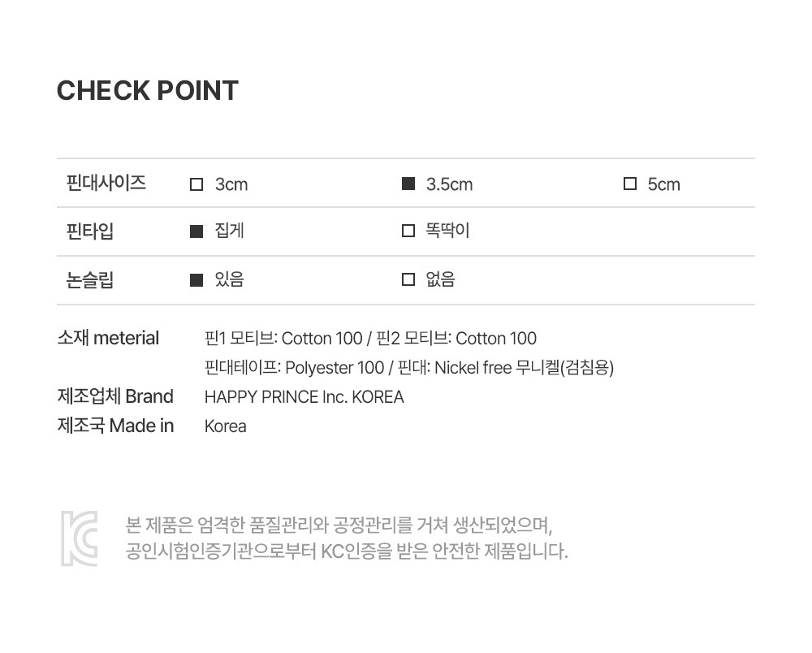Toggle the 있음 non-slip checkbox
This screenshot has width=812, height=653.
[x=197, y=280]
